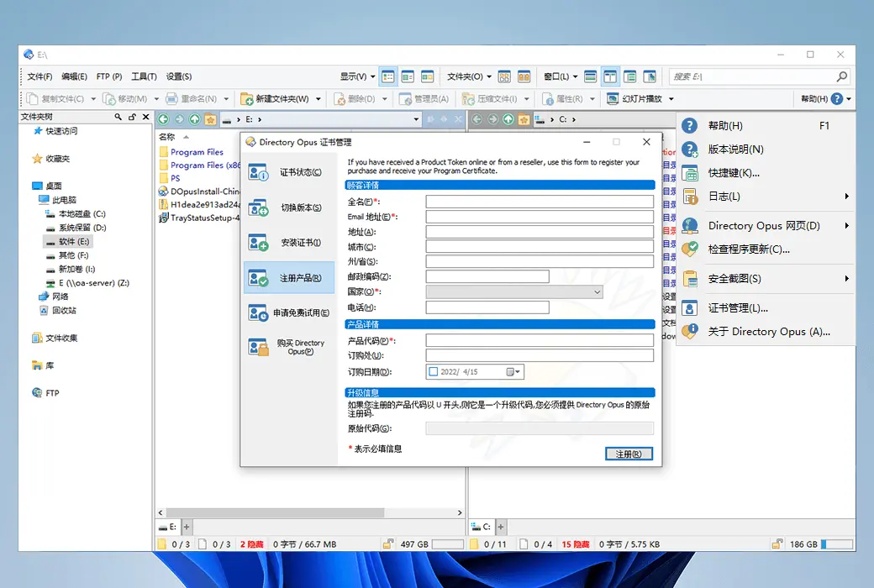Open the 国家 selection dropdown

(597, 291)
